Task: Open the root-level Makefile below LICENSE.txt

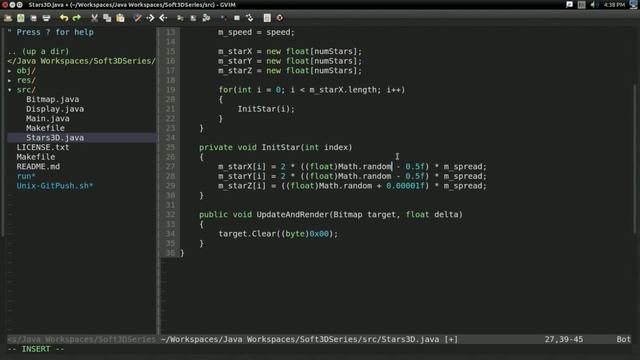Action: (36, 157)
